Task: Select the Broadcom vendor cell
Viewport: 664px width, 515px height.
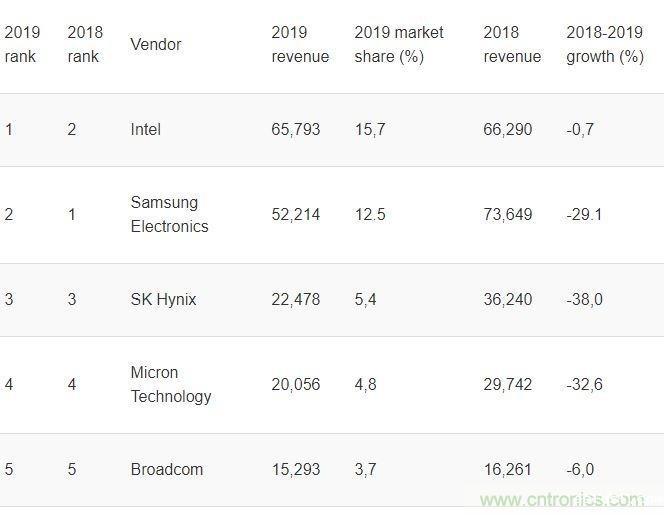Action: point(166,469)
